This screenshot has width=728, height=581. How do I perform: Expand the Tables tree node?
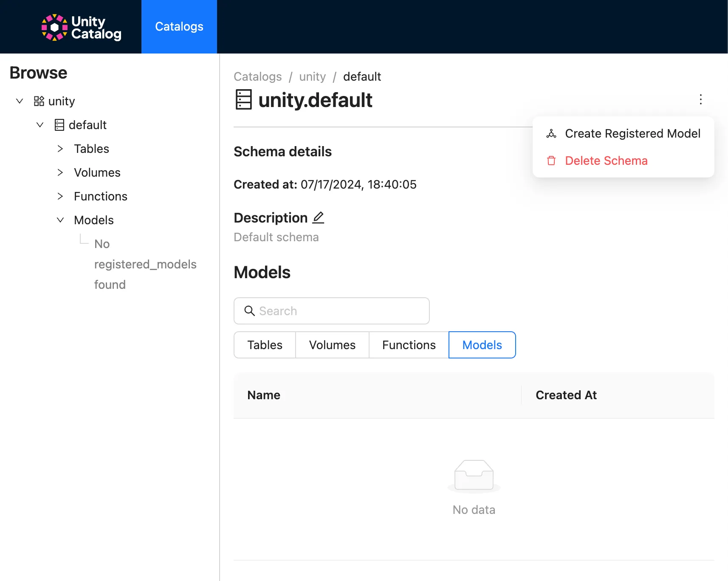60,149
